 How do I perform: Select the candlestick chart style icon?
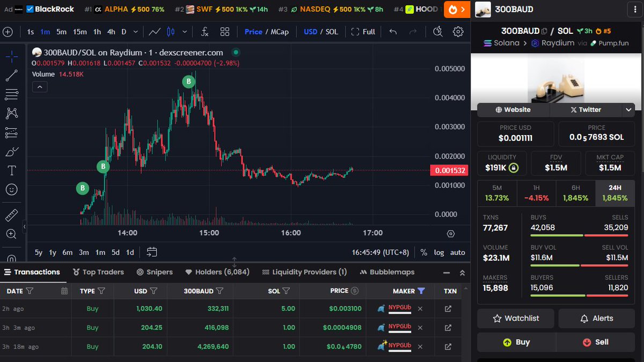coord(171,32)
